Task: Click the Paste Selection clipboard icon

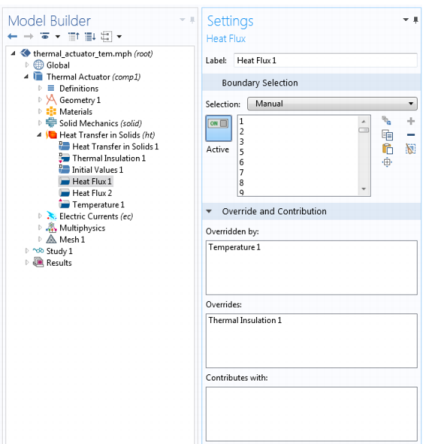Action: pyautogui.click(x=387, y=149)
